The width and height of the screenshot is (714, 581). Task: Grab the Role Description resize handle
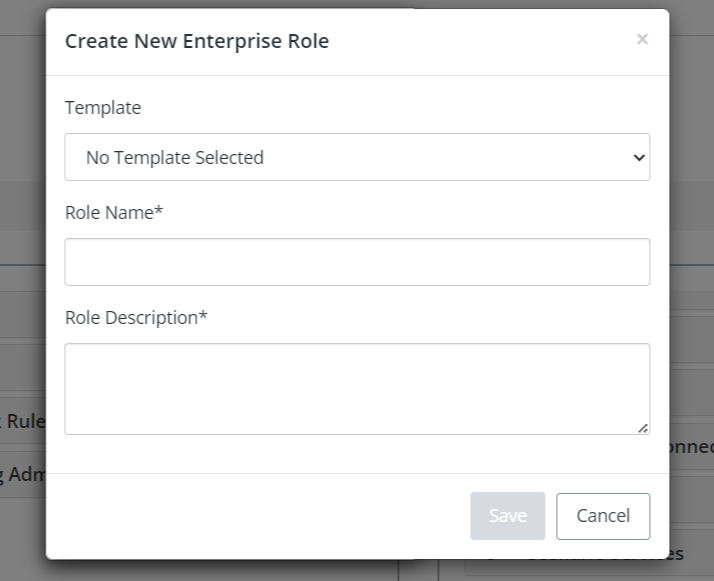click(642, 427)
